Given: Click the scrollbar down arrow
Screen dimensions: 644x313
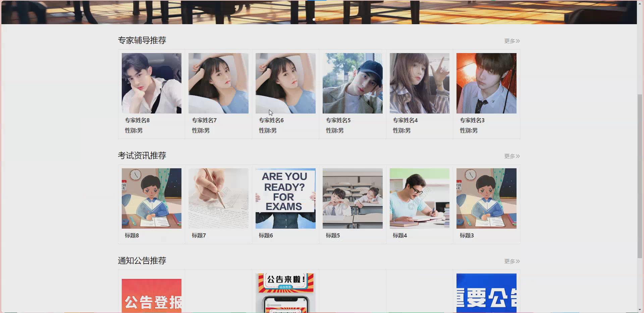Looking at the screenshot, I should tap(640, 310).
